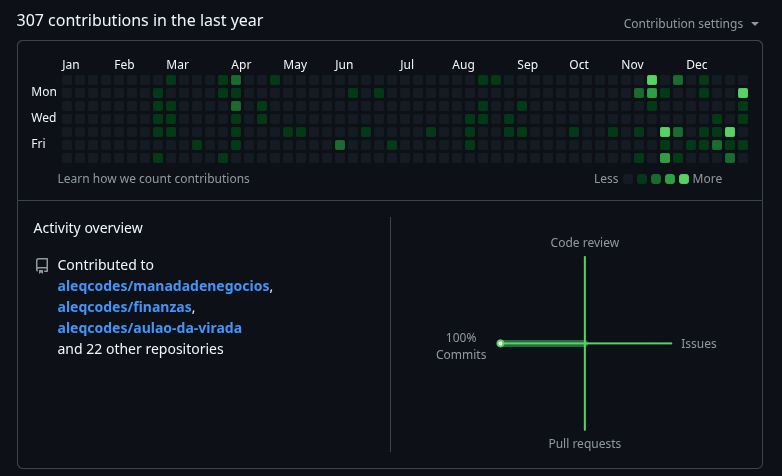Click the Dec month label on the graph
This screenshot has width=782, height=476.
pyautogui.click(x=696, y=65)
